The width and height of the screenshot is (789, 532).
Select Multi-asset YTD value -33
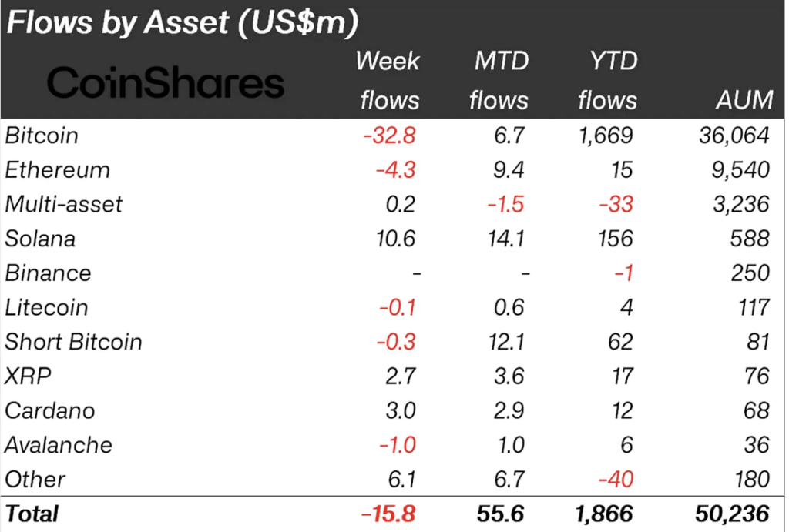point(616,204)
